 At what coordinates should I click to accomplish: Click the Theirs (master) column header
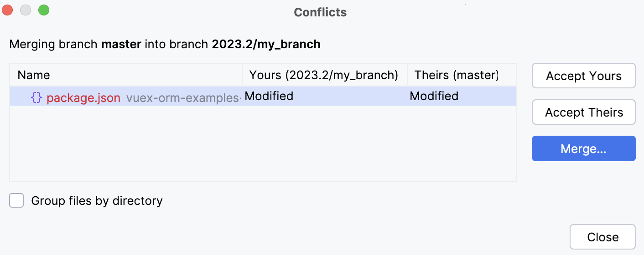457,75
